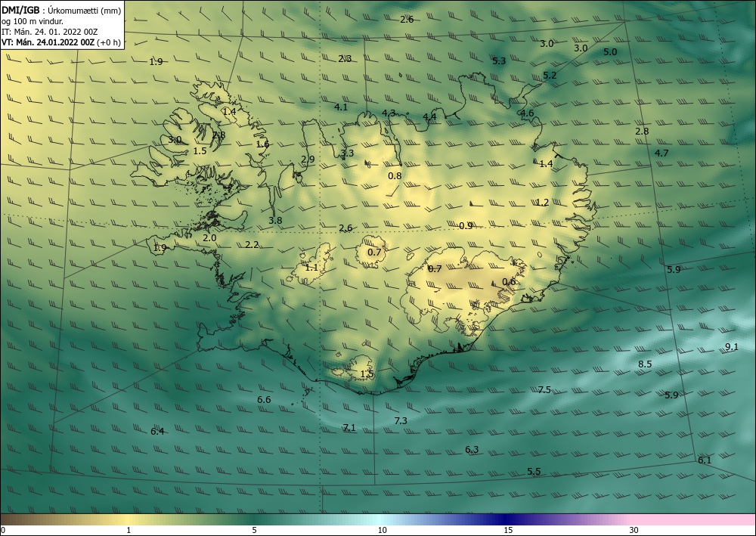Select the 6.6 value off the southwest coast
Image resolution: width=756 pixels, height=536 pixels.
point(264,400)
